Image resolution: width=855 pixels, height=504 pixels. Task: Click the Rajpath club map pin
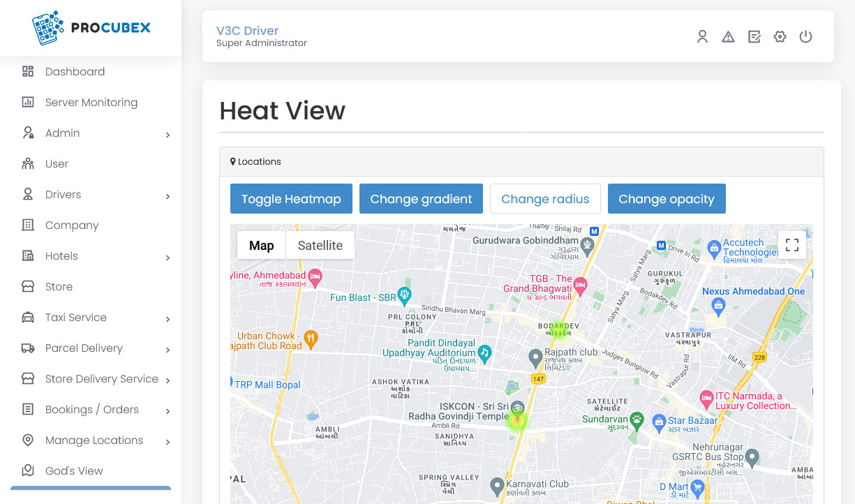[535, 358]
